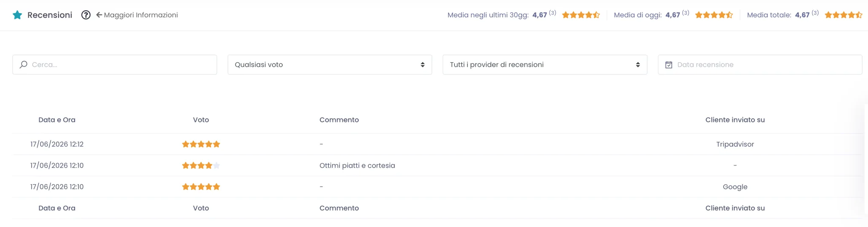Open Tutti i provider di recensioni dropdown
The image size is (868, 227).
545,64
